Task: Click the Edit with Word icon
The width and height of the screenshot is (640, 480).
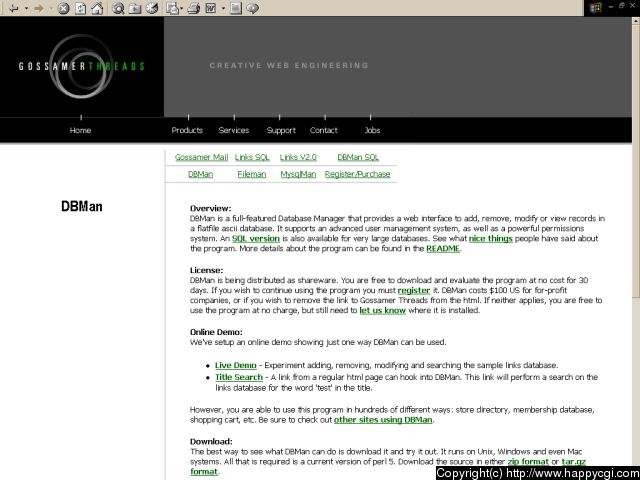Action: coord(211,8)
